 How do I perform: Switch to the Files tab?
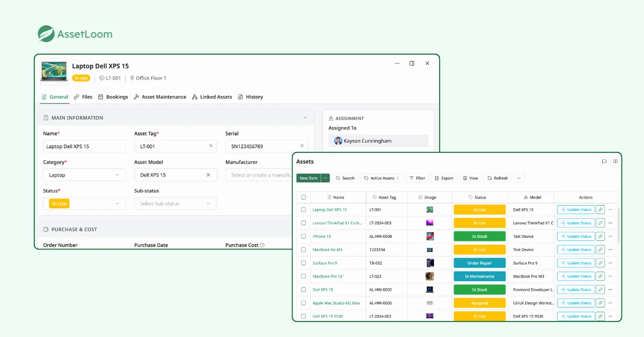(83, 97)
